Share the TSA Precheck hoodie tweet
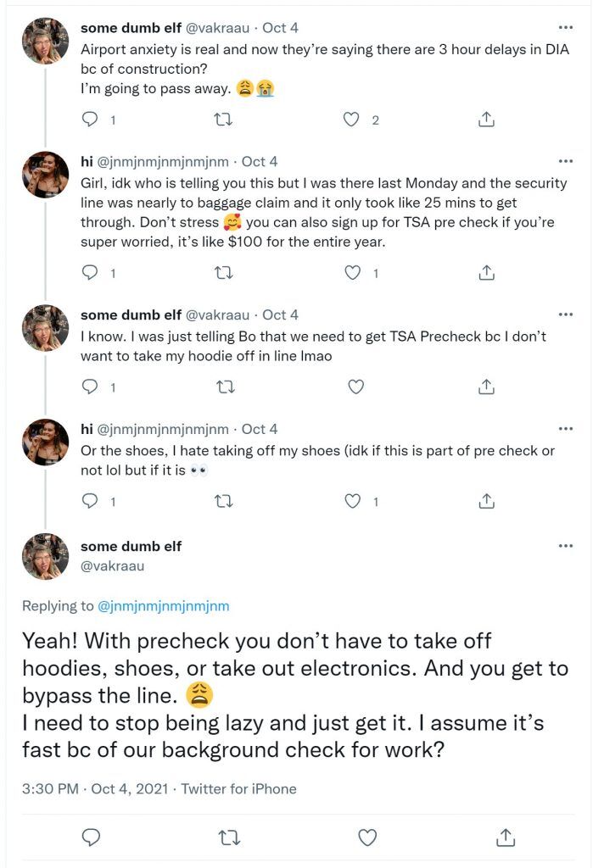 point(486,387)
